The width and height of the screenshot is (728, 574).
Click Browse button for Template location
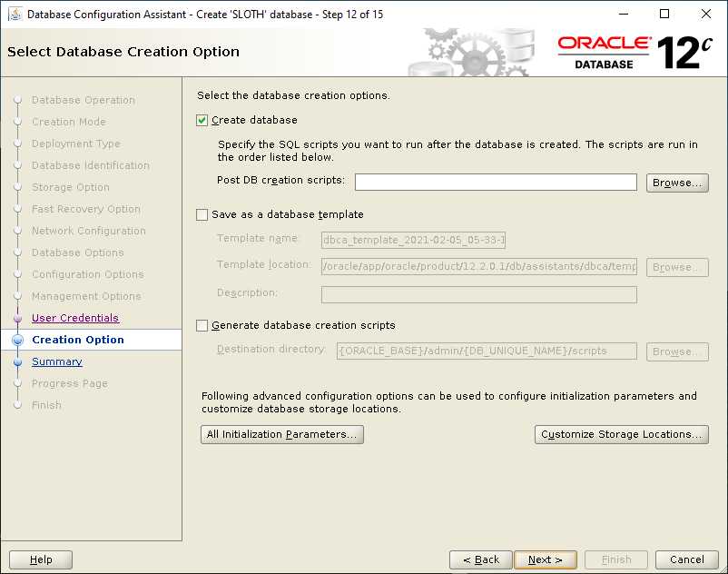(677, 267)
